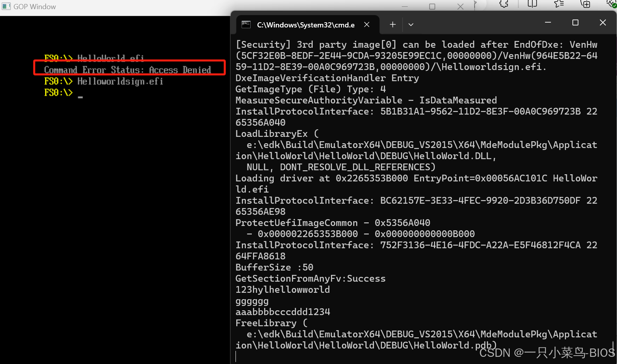Open the browser favorites star icon
Image resolution: width=617 pixels, height=364 pixels.
pyautogui.click(x=559, y=4)
